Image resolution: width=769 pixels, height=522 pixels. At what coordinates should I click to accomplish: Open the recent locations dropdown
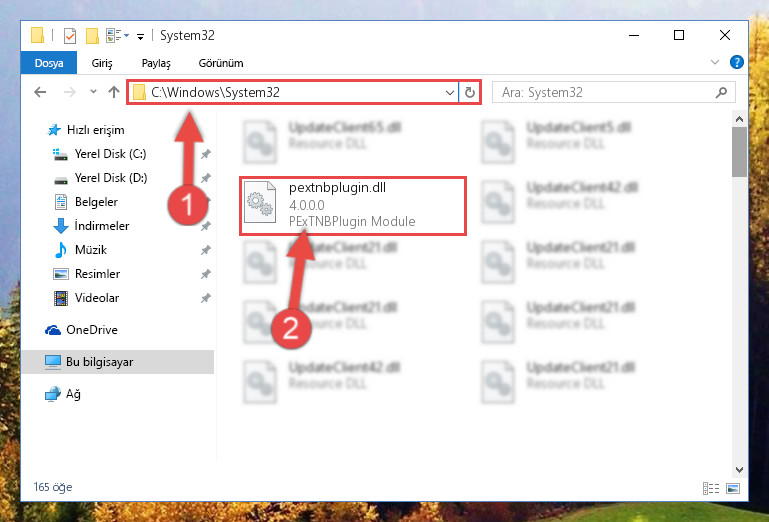coord(93,92)
